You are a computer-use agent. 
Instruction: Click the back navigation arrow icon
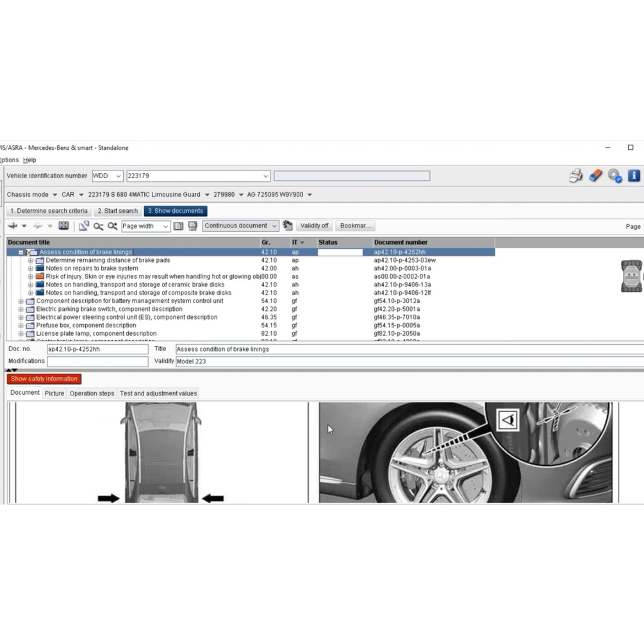(x=13, y=226)
